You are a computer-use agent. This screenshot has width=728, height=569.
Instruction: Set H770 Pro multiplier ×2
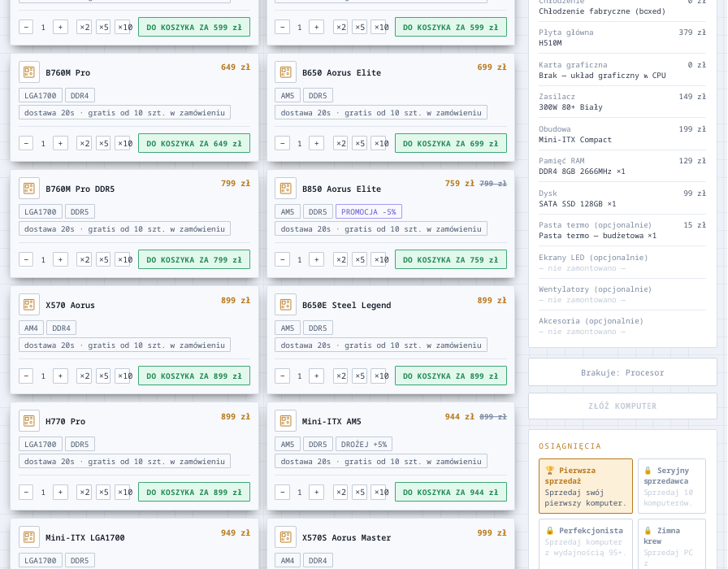pos(84,492)
